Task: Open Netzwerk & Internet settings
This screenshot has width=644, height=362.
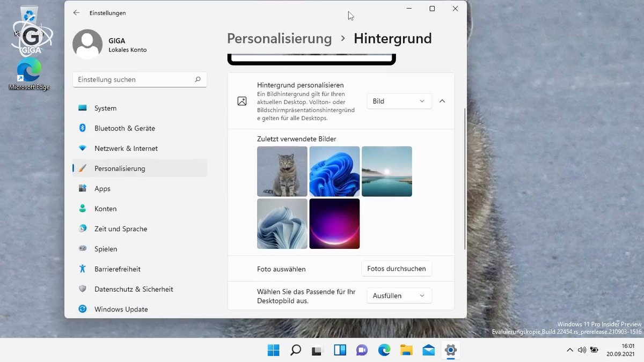Action: [x=126, y=148]
